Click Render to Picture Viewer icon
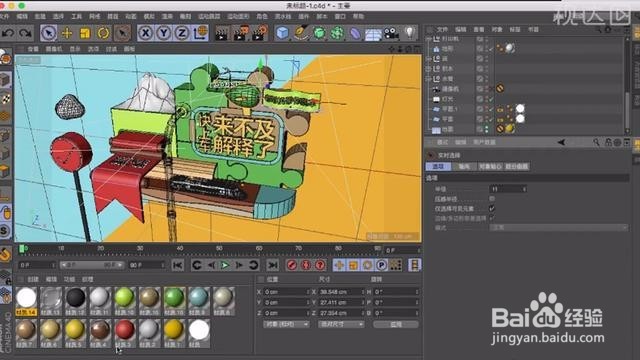Screen dimensions: 640x360 (x=240, y=33)
